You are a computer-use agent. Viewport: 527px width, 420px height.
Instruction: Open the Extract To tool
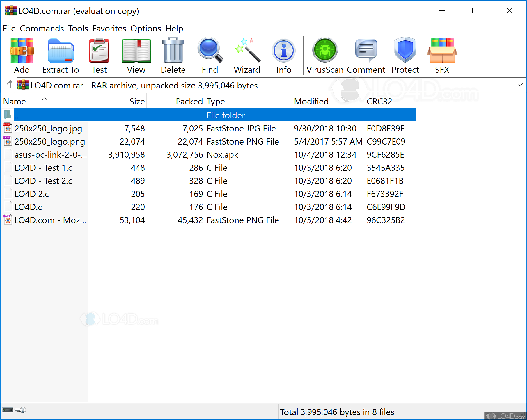coord(61,55)
